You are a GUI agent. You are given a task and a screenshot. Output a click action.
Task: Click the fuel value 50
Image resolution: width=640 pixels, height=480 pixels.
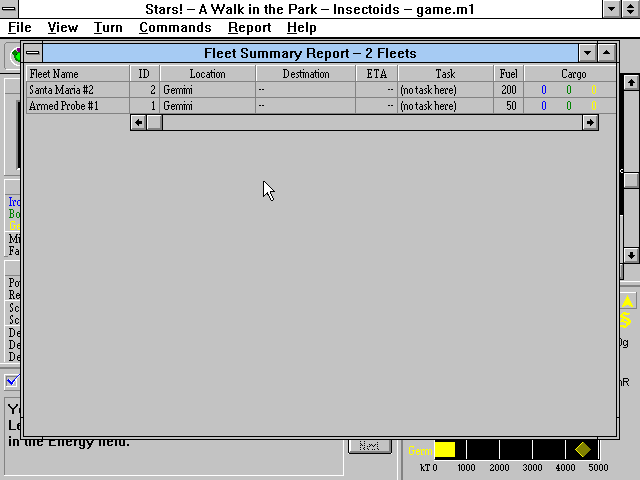tap(511, 106)
